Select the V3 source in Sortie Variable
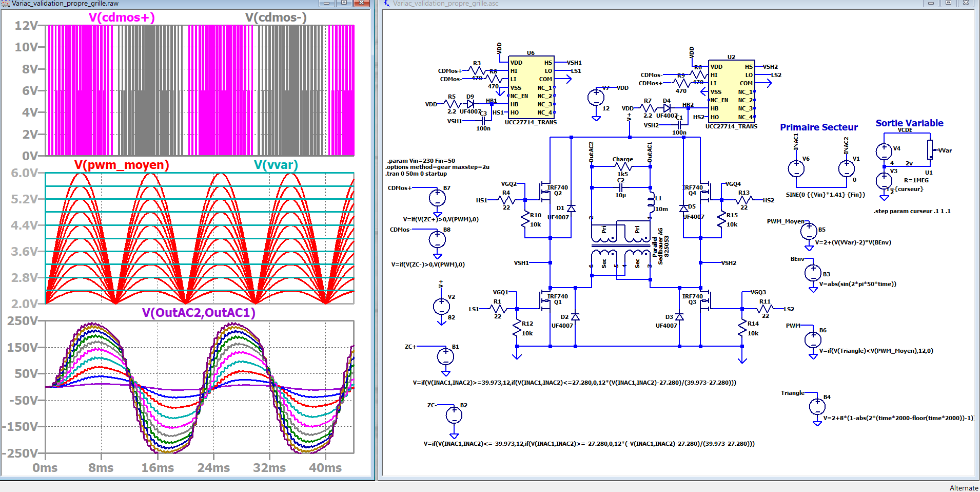980x492 pixels. 884,181
